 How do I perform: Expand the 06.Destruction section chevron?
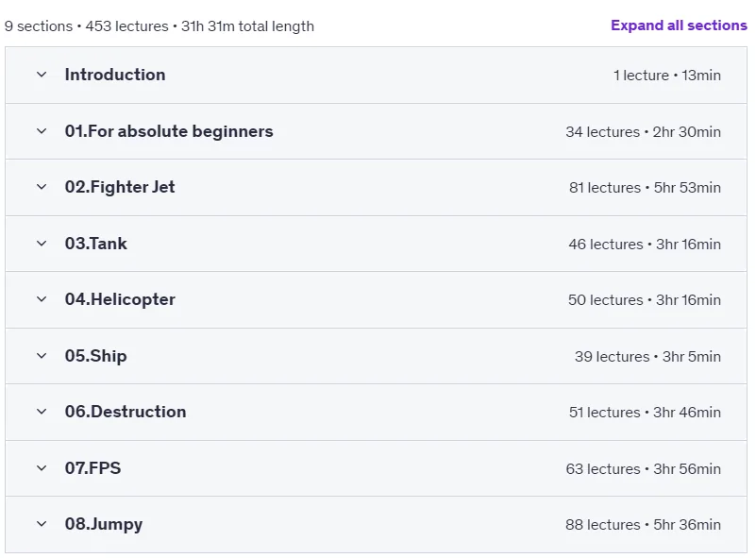click(42, 412)
